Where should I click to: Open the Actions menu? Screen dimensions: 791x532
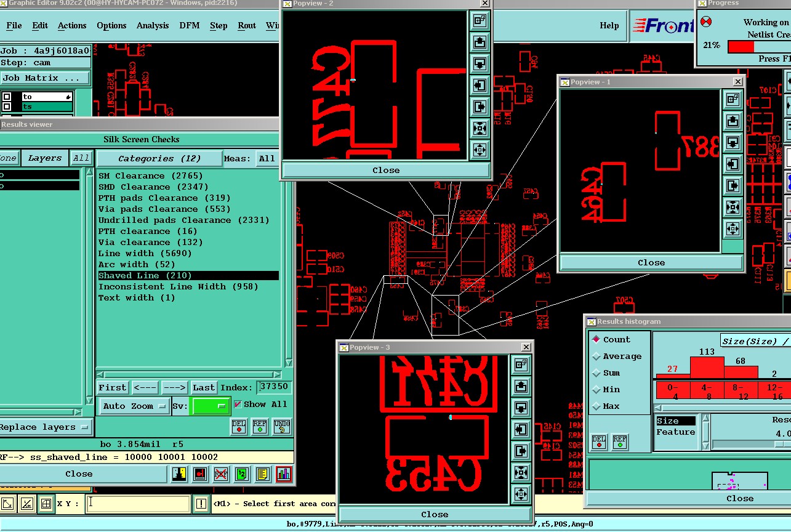pos(72,25)
